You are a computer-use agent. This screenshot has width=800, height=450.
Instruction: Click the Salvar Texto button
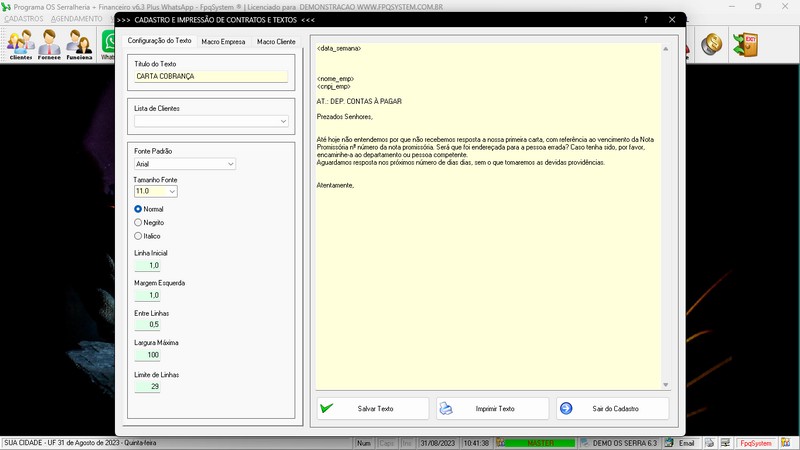point(373,409)
